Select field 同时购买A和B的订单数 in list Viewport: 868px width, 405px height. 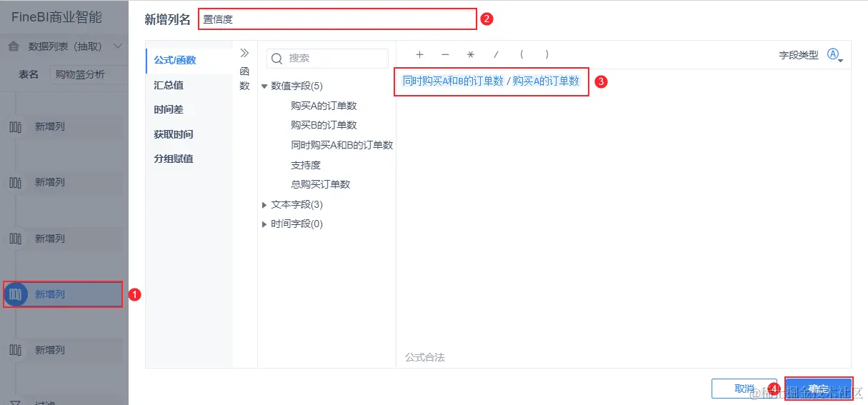[341, 145]
